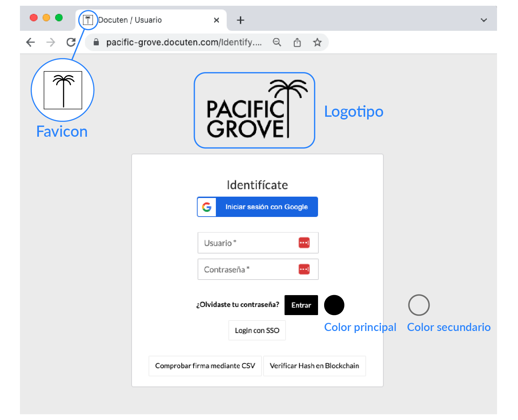518x420 pixels.
Task: Click the yellow minimize window button
Action: point(46,18)
